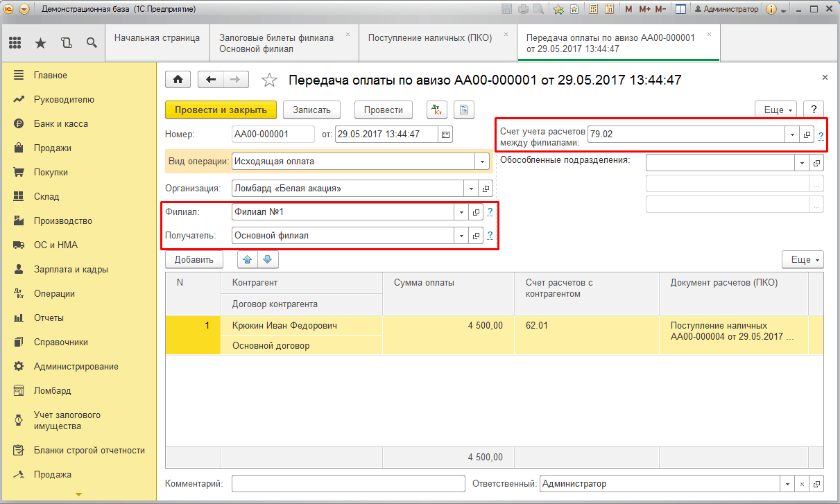The image size is (840, 504).
Task: Click Провести и закрыть button
Action: pos(221,110)
